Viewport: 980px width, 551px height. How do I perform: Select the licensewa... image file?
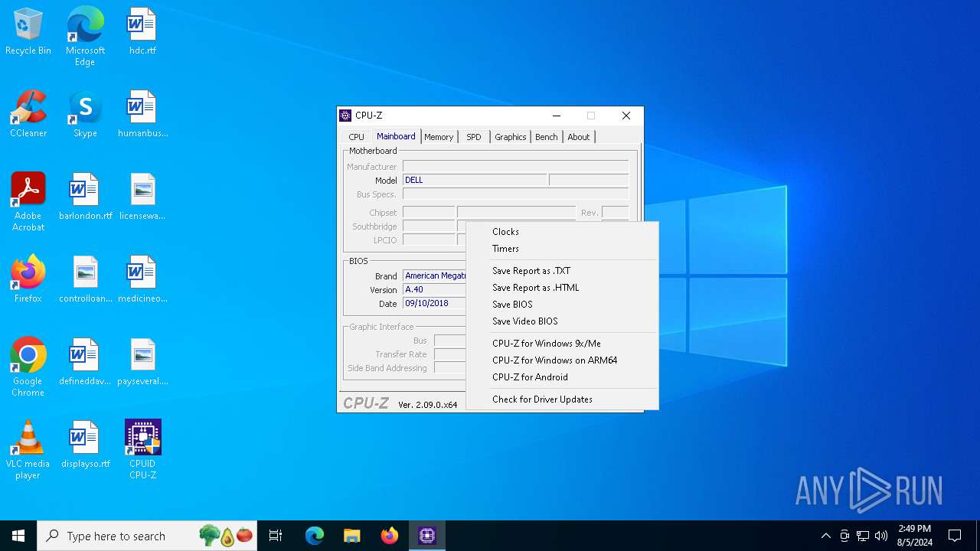pyautogui.click(x=142, y=197)
